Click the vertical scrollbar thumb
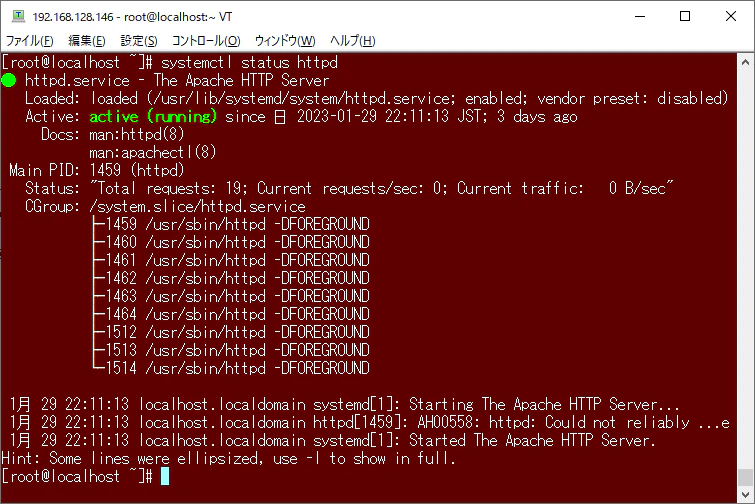 point(745,478)
